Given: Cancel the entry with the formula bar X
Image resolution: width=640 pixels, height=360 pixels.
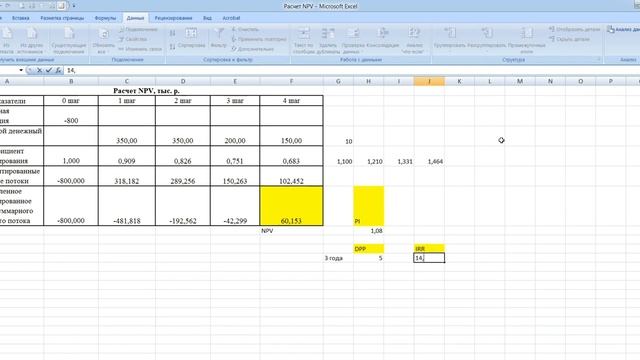Looking at the screenshot, I should 40,70.
